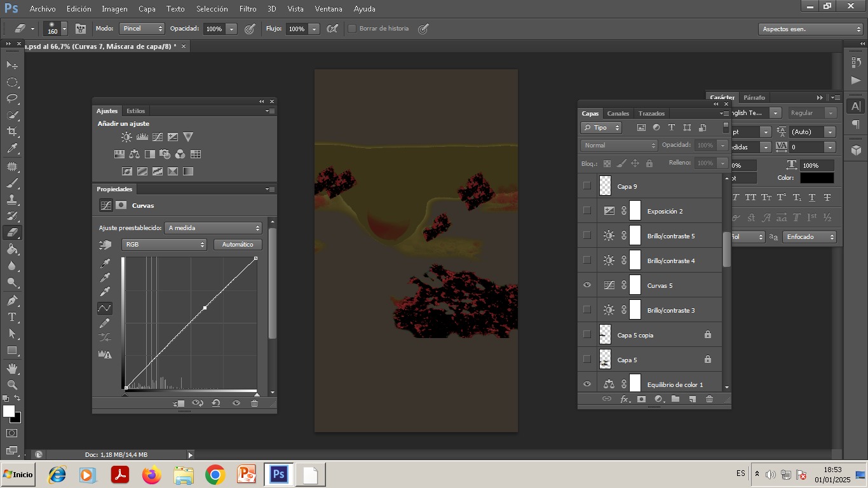This screenshot has width=868, height=488.
Task: Open the RGB channel dropdown
Action: tap(164, 245)
